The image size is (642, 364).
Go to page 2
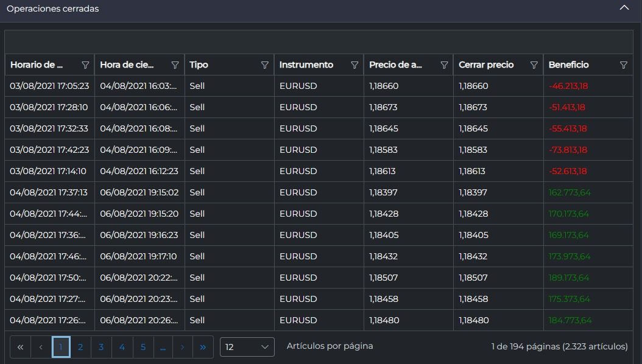pos(80,347)
